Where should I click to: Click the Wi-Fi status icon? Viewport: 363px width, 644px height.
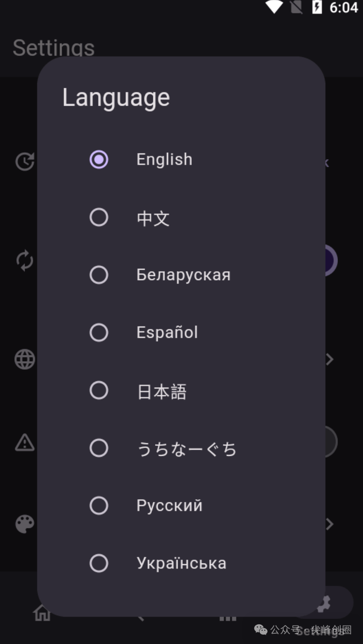pyautogui.click(x=274, y=7)
